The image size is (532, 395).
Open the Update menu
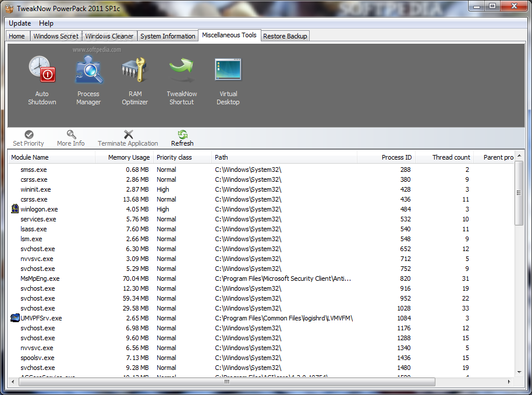(x=20, y=23)
